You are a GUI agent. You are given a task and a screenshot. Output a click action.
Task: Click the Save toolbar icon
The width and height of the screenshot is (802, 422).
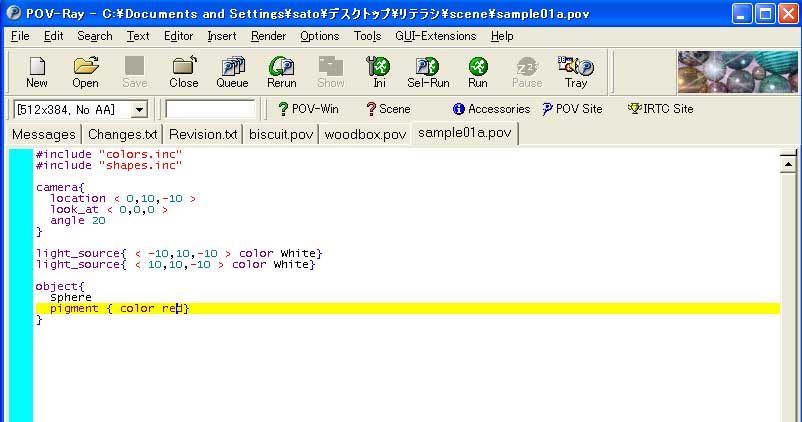pyautogui.click(x=135, y=73)
